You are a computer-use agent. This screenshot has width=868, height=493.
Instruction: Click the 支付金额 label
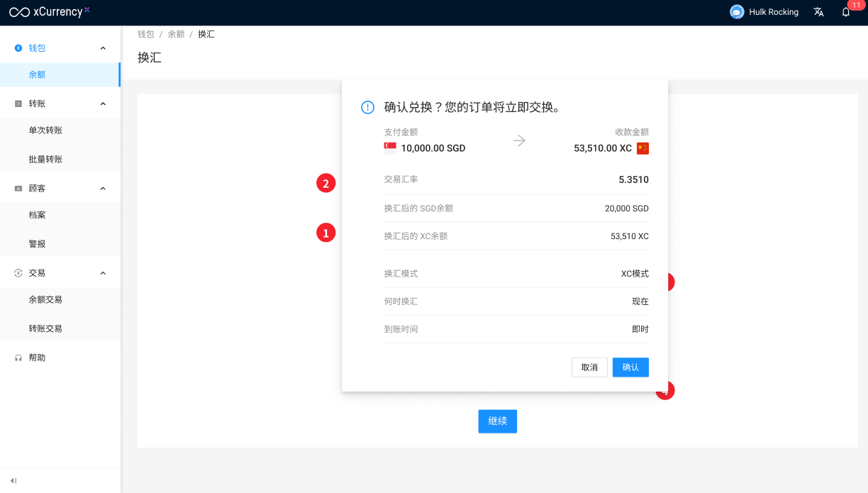(401, 132)
